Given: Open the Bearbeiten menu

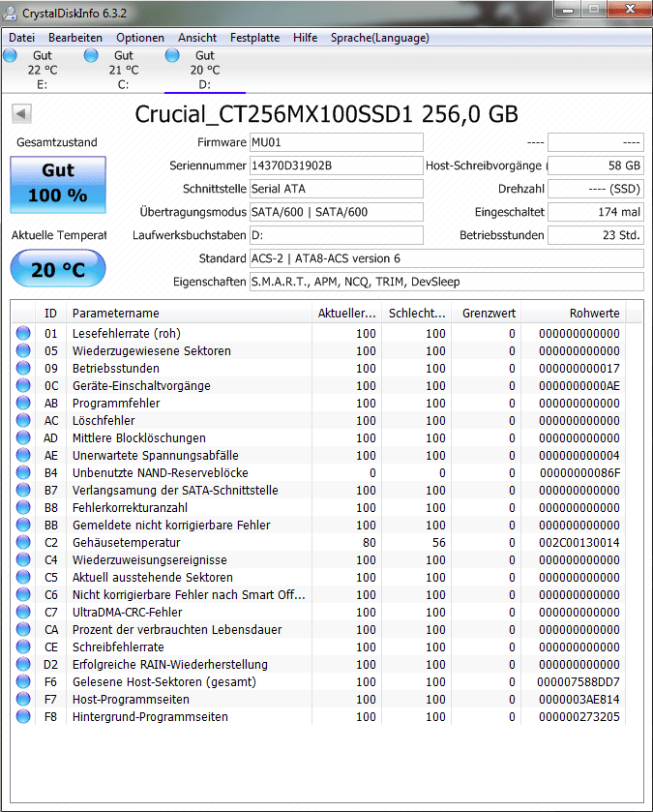Looking at the screenshot, I should click(75, 38).
